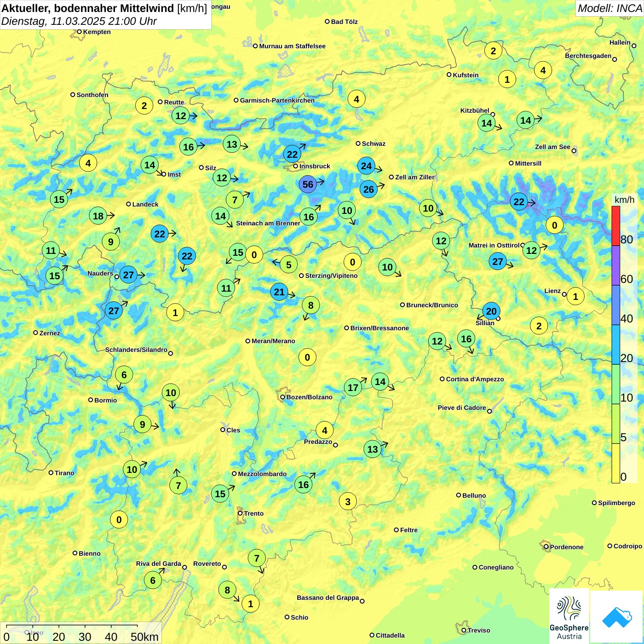644x644 pixels.
Task: Click the 0 km/h station near Meran/Merano
Action: 307,357
